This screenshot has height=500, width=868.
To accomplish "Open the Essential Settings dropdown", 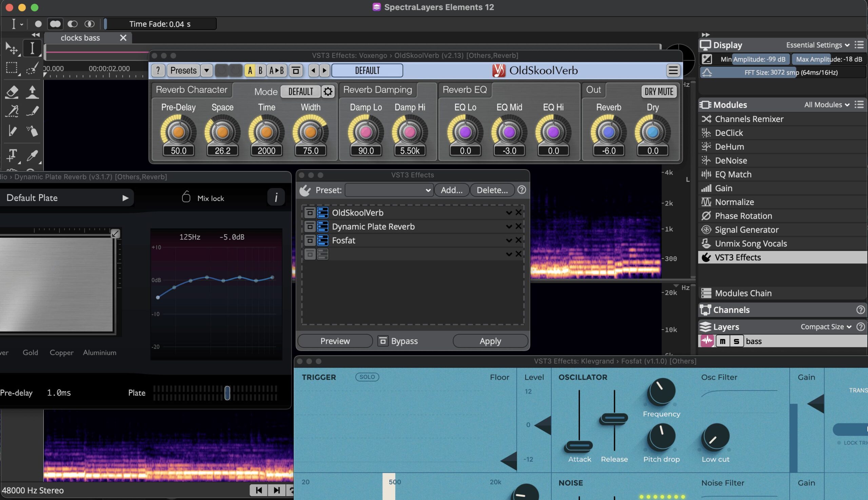I will point(817,45).
